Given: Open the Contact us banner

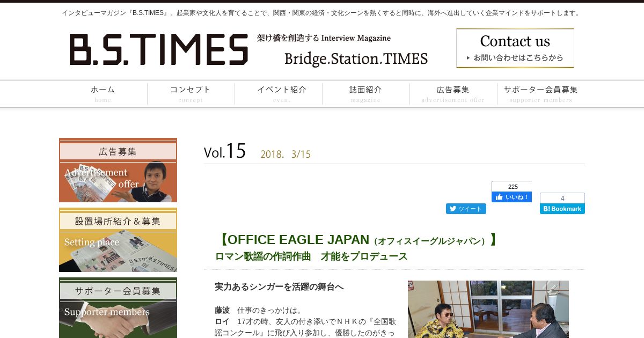Looking at the screenshot, I should tap(515, 48).
